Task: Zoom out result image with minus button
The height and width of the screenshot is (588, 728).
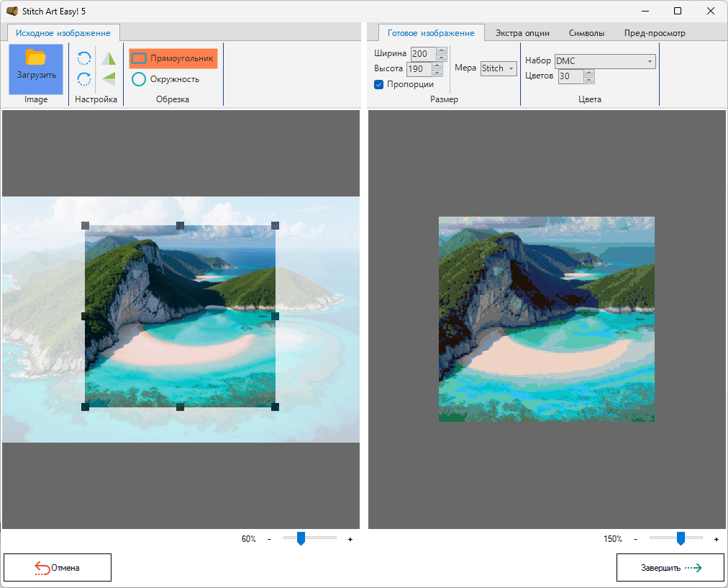Action: [x=635, y=539]
